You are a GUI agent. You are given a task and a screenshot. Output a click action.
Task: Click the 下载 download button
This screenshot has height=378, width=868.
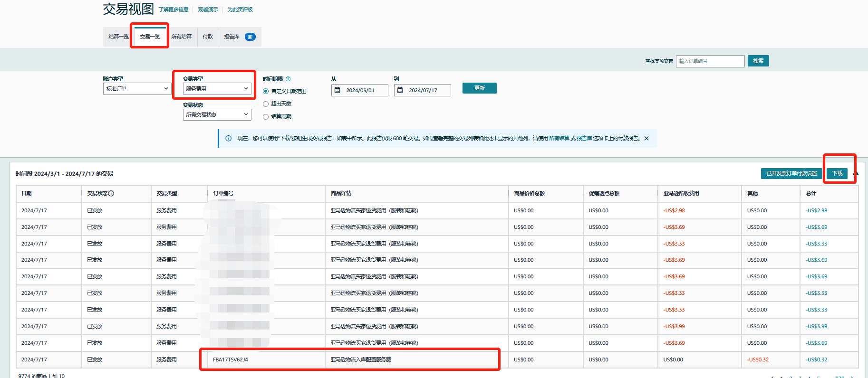tap(837, 173)
